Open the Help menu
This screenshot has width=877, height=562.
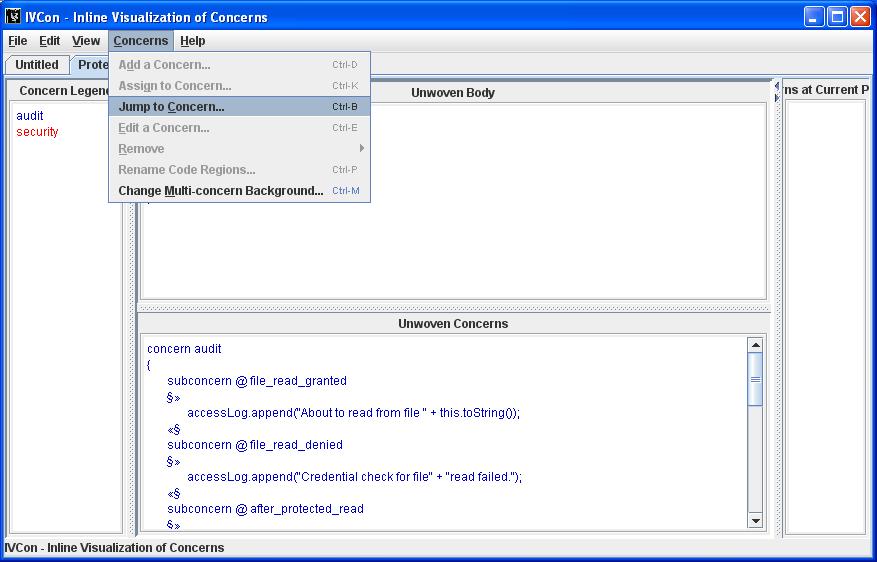pyautogui.click(x=193, y=41)
